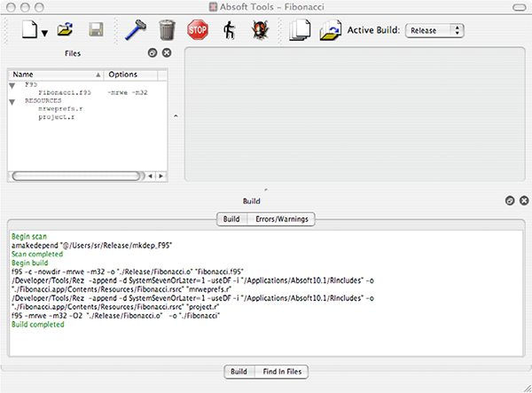This screenshot has height=393, width=532.
Task: Select the Find In Files tab
Action: pos(282,372)
